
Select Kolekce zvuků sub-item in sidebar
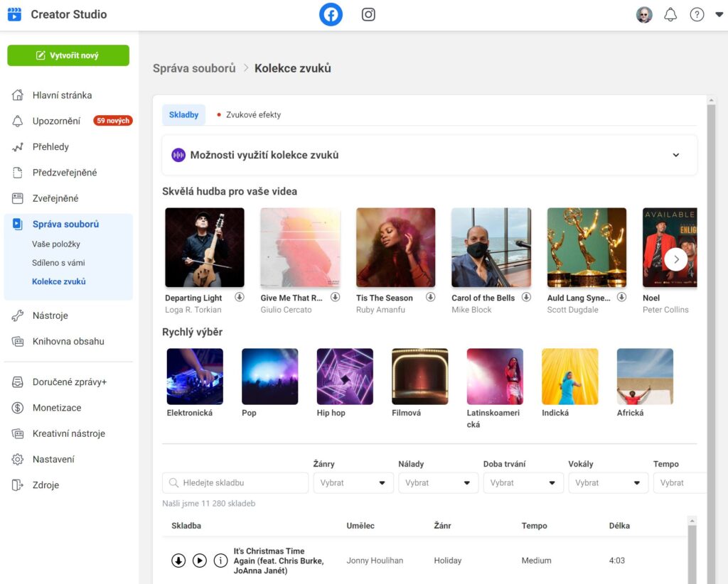(x=59, y=281)
